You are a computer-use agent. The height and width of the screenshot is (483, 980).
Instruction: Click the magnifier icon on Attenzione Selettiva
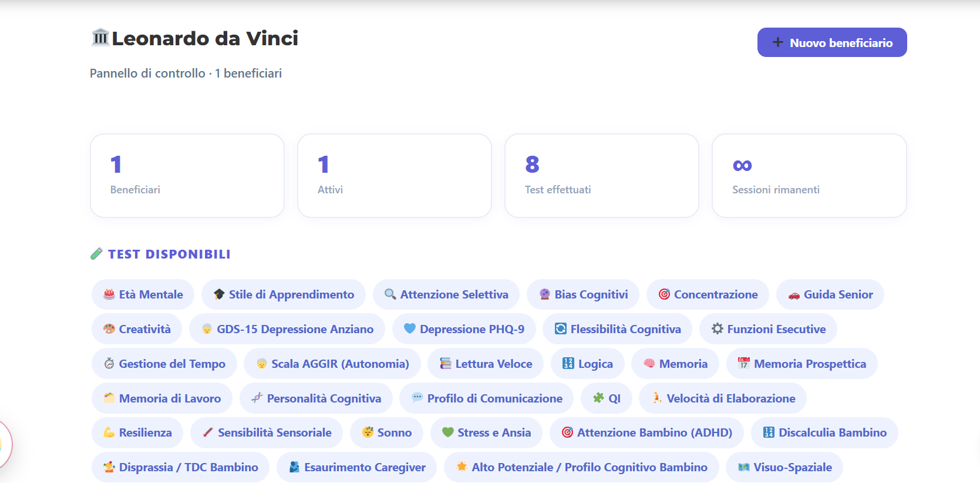click(x=390, y=294)
